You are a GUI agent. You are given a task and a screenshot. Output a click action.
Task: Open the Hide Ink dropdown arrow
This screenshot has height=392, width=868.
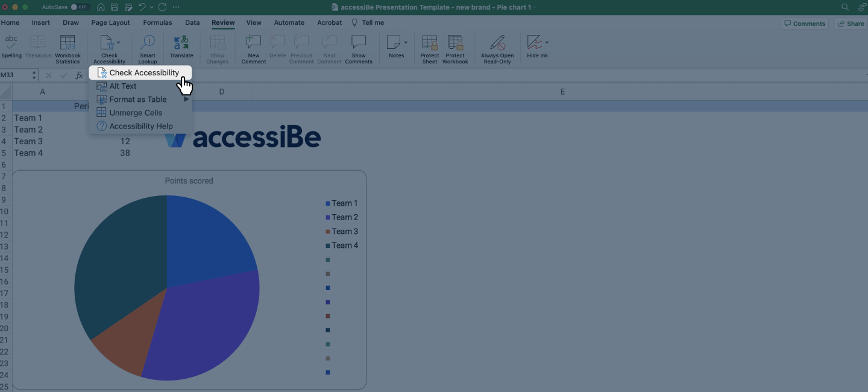click(547, 42)
